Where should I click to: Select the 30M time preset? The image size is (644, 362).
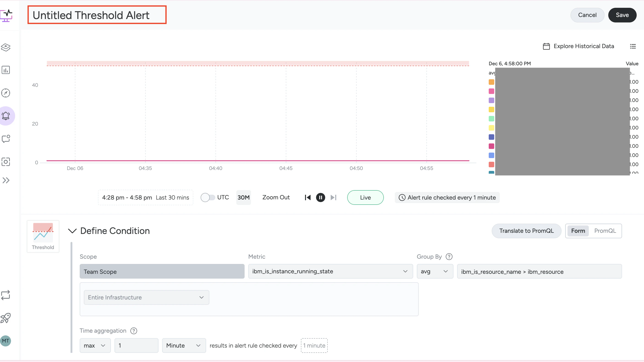[x=243, y=197]
